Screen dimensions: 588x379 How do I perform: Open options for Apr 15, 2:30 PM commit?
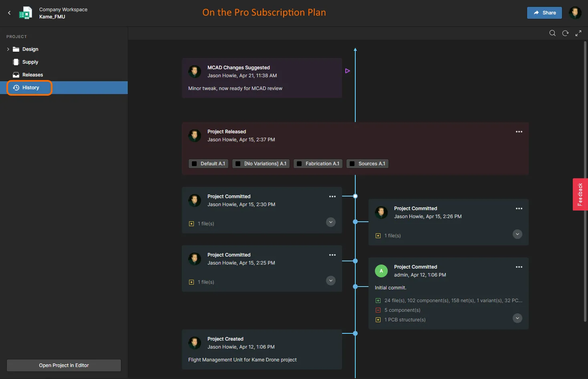(332, 197)
